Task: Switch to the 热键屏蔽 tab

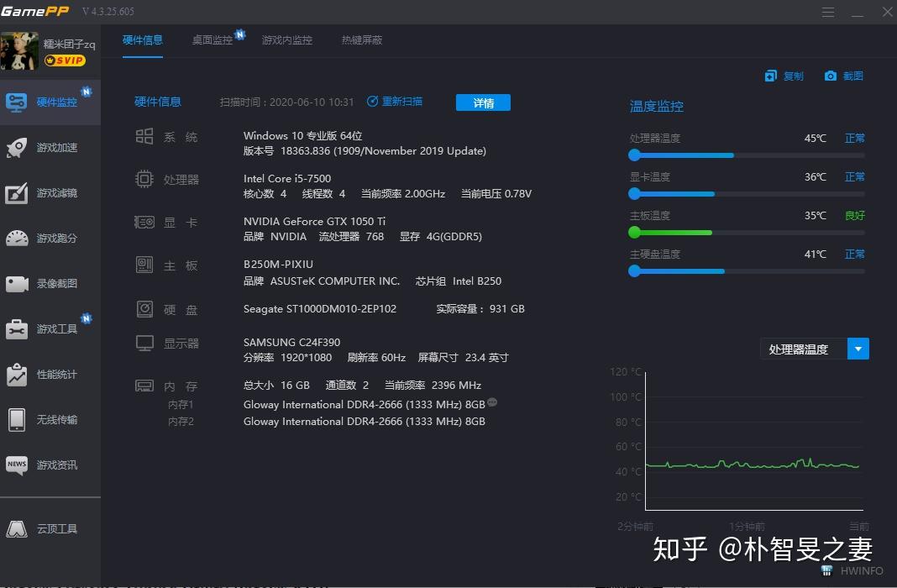Action: click(361, 40)
